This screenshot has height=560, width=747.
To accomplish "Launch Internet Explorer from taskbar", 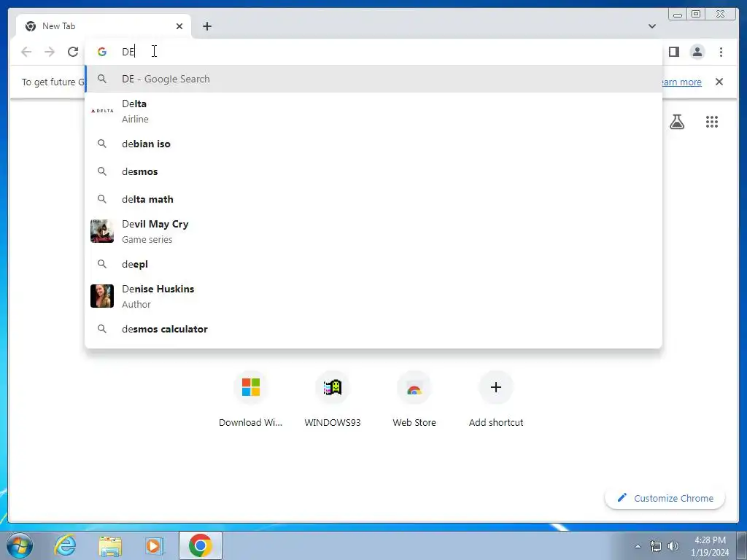I will [65, 545].
